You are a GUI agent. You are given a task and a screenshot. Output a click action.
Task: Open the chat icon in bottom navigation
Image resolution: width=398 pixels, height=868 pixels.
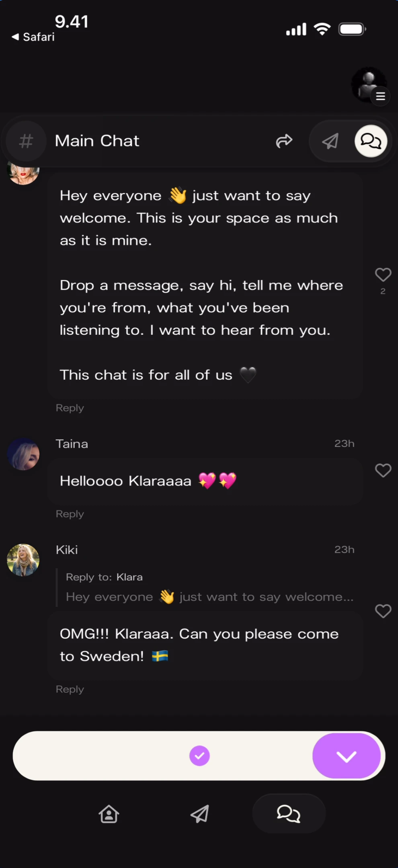click(x=288, y=813)
